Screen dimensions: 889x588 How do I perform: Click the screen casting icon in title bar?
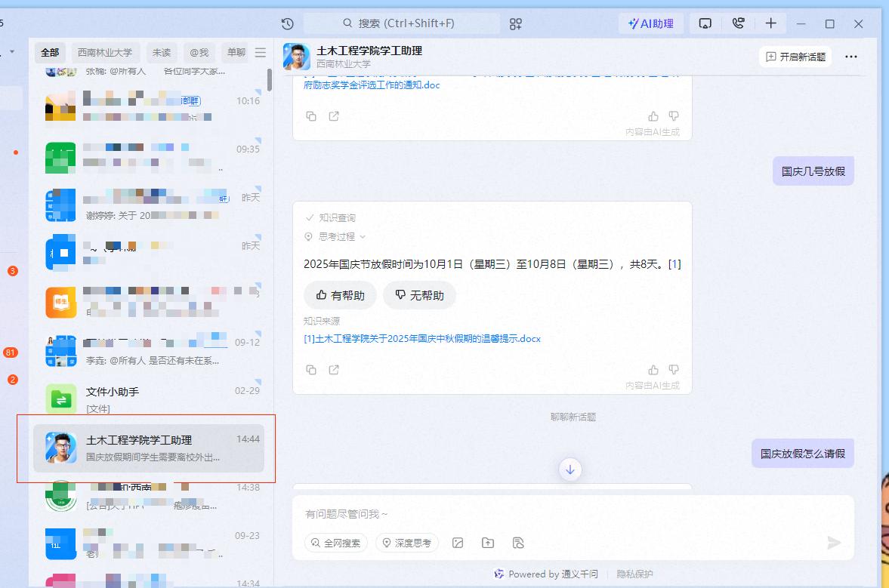pyautogui.click(x=705, y=23)
